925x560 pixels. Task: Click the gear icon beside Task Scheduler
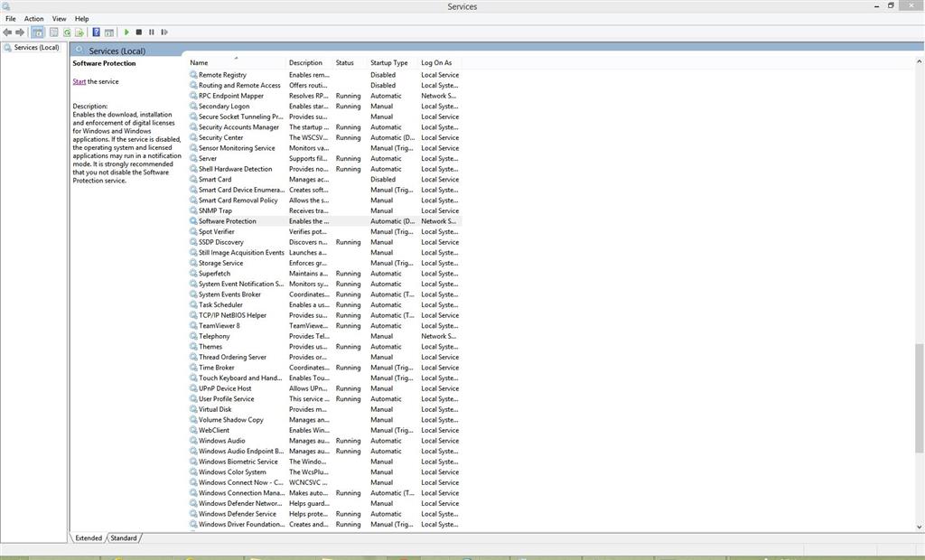point(193,305)
